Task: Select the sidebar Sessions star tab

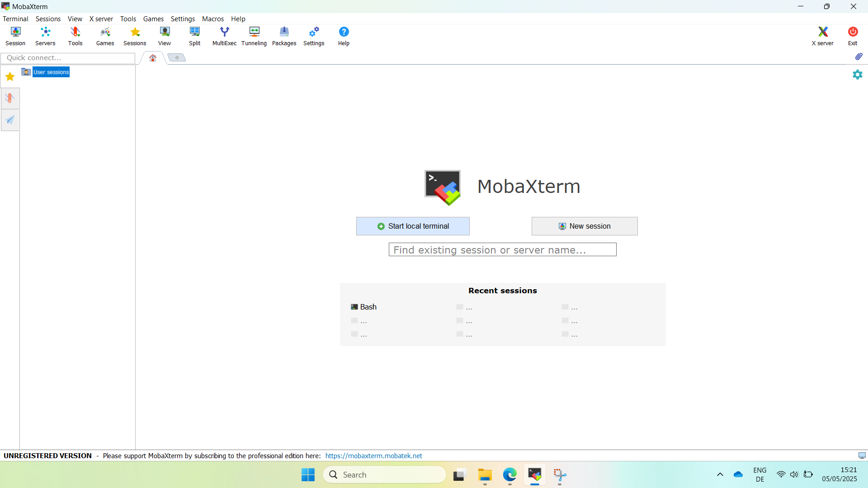Action: click(10, 76)
